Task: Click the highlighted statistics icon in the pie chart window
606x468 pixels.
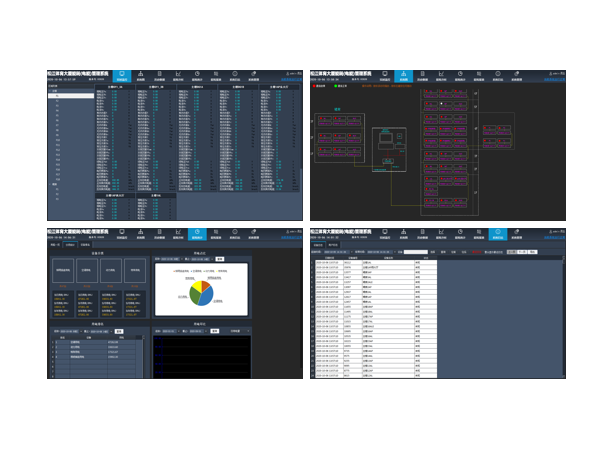Action: click(x=196, y=233)
